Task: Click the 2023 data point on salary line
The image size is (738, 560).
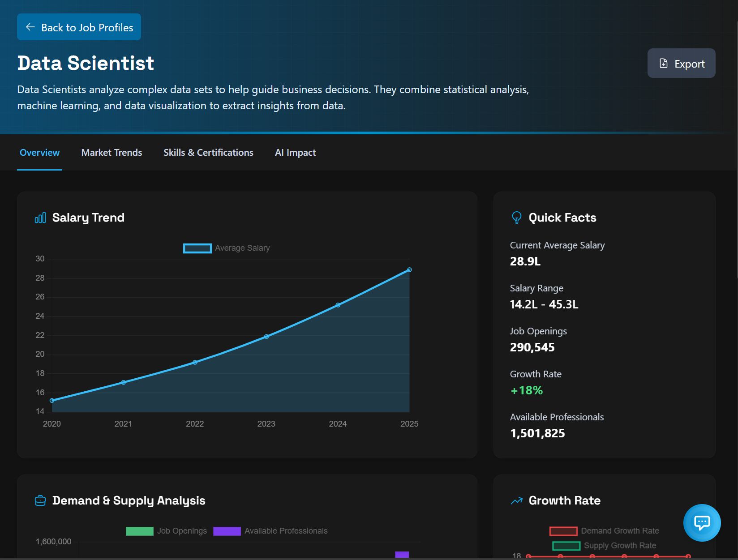Action: (x=266, y=336)
